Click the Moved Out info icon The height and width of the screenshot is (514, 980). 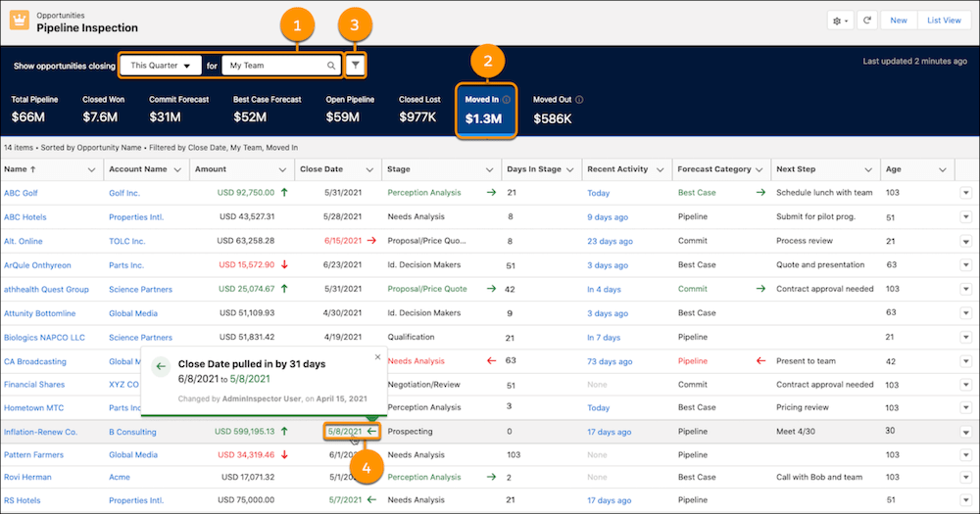pos(579,100)
